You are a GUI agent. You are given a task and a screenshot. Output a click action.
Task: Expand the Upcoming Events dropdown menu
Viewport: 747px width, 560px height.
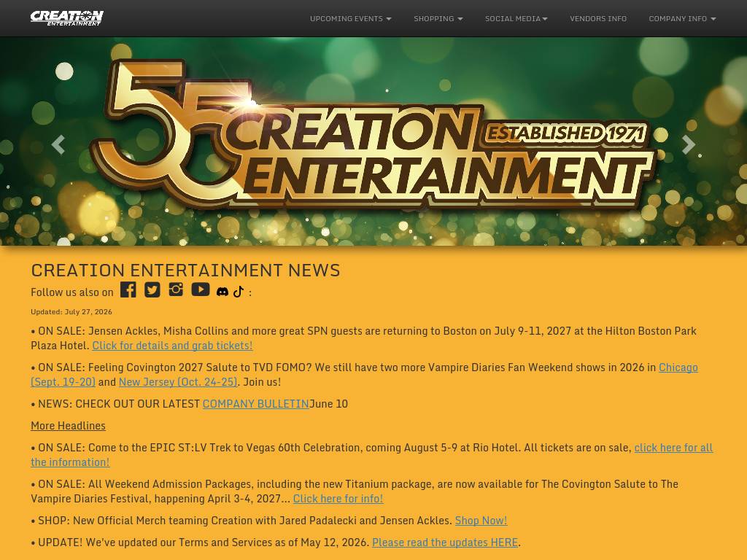click(351, 18)
